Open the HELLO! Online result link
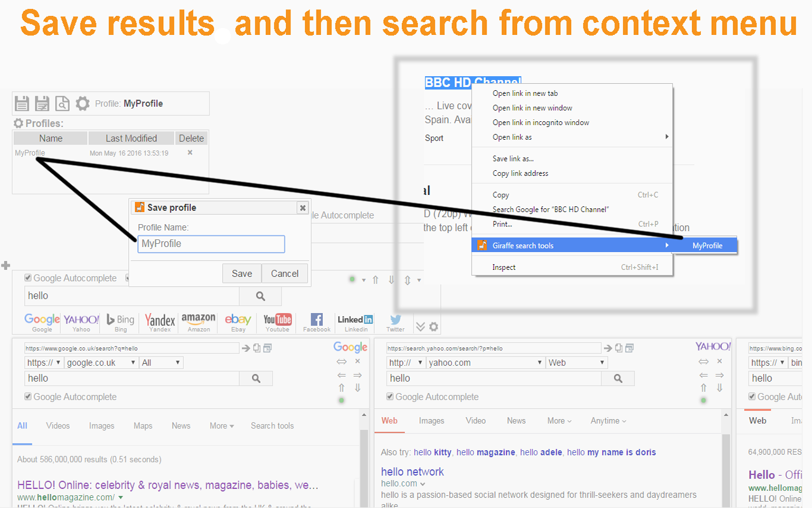 tap(168, 485)
